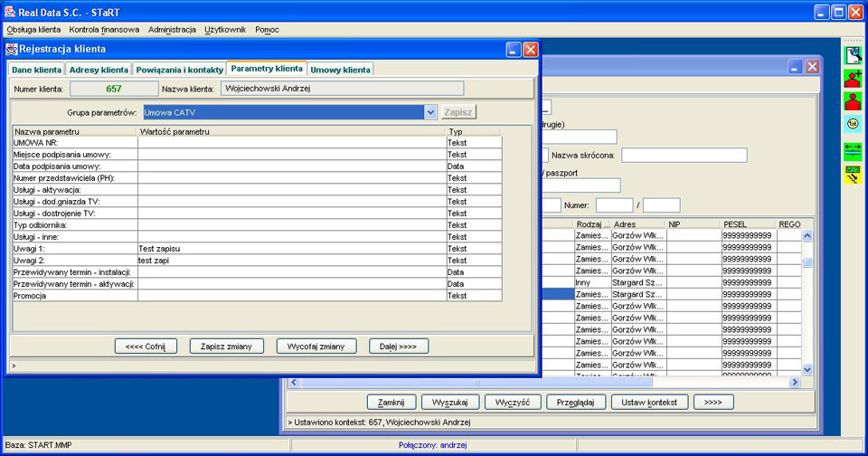This screenshot has height=456, width=868.
Task: Click the Dalej >>>> button
Action: coord(399,347)
